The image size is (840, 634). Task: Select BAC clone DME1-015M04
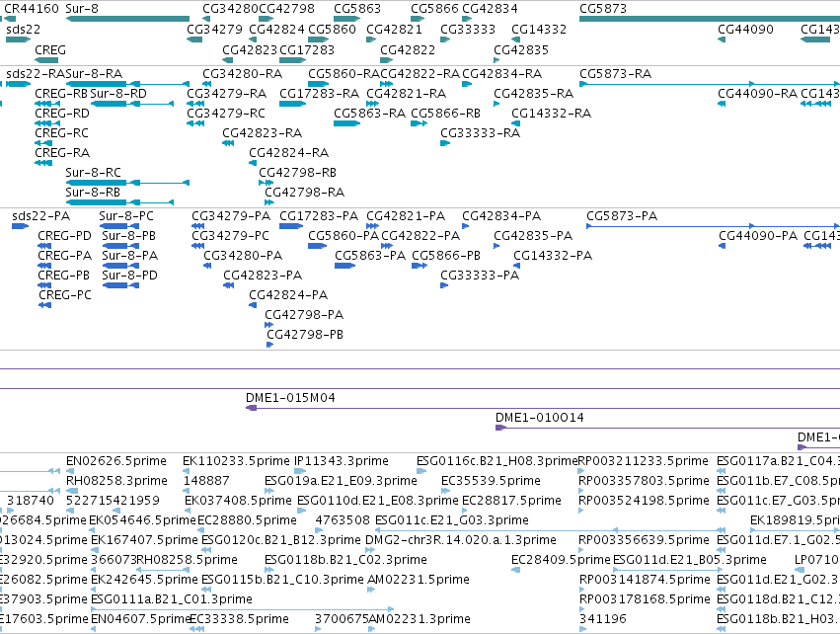pyautogui.click(x=290, y=398)
